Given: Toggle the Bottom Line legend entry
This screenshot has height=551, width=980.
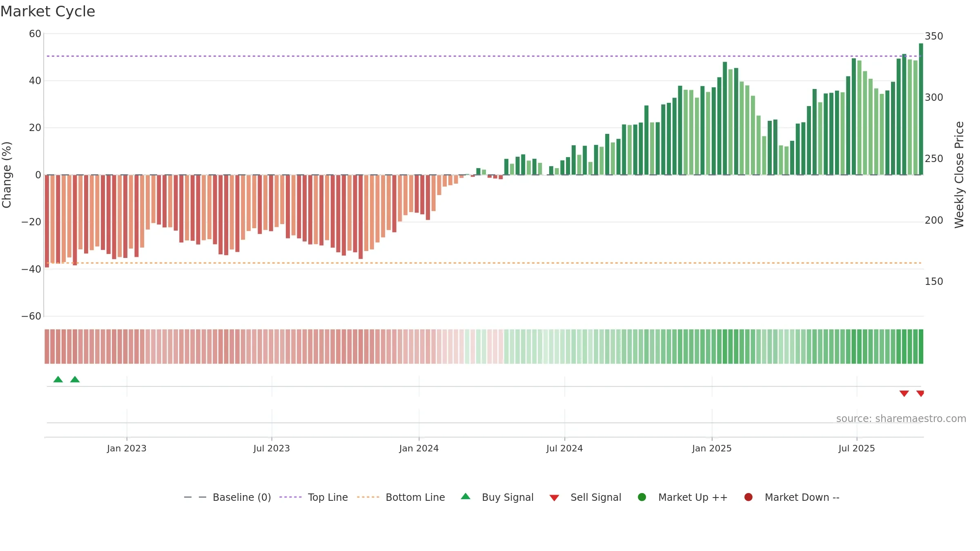Looking at the screenshot, I should (x=401, y=497).
